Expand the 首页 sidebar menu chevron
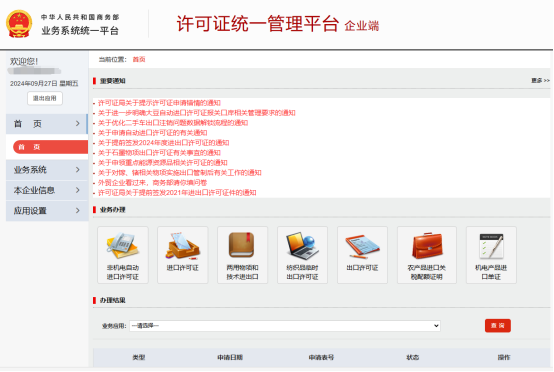Viewport: 554px width, 372px height. point(78,123)
